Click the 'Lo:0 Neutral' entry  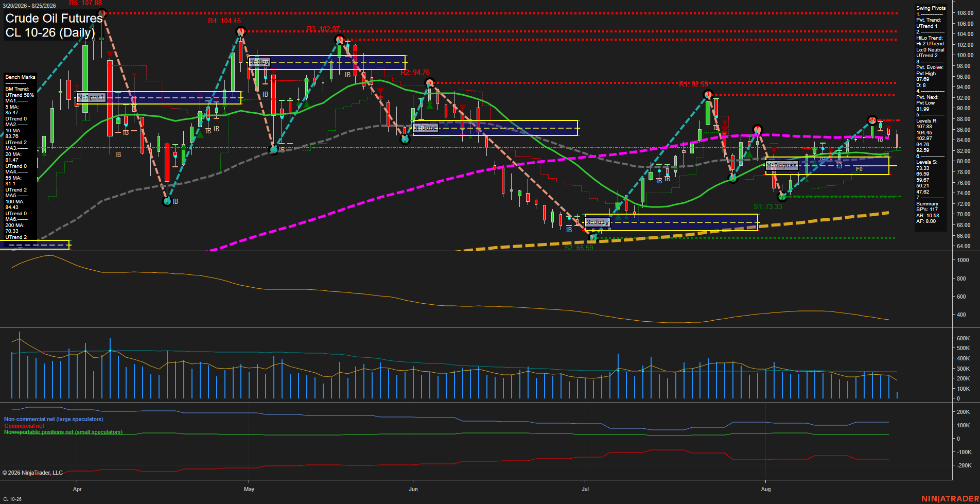coord(931,50)
